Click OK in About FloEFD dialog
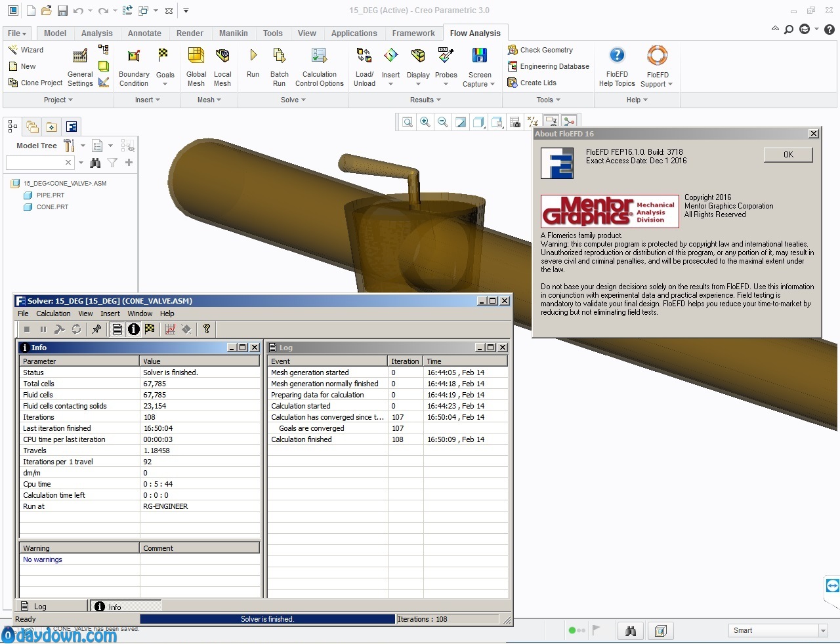This screenshot has height=644, width=840. pos(788,155)
